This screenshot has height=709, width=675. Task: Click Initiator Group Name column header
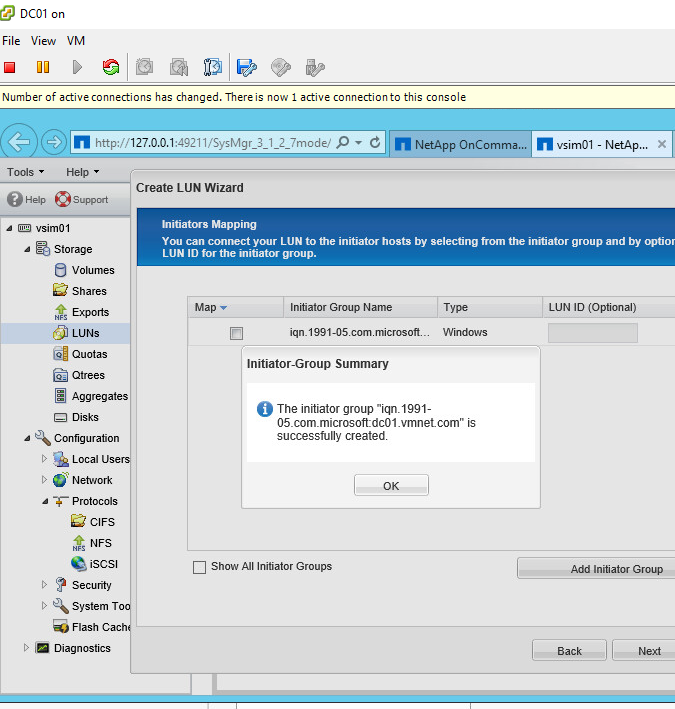pos(360,307)
